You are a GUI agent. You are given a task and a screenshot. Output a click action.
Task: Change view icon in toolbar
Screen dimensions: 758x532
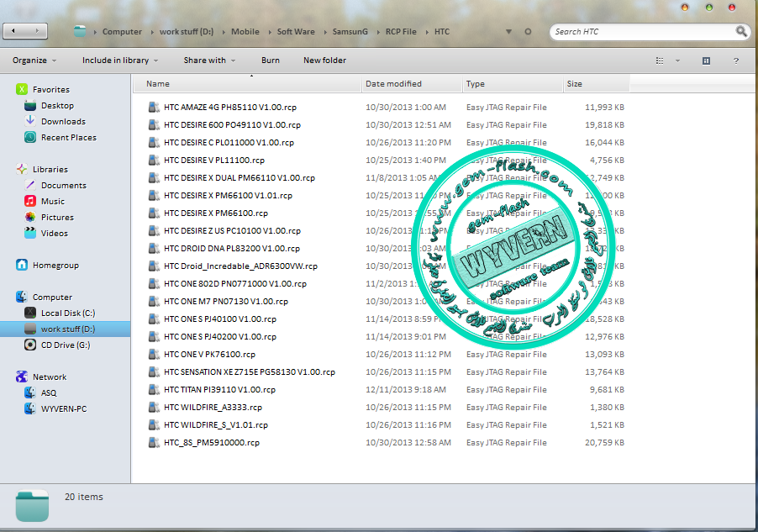tap(660, 61)
